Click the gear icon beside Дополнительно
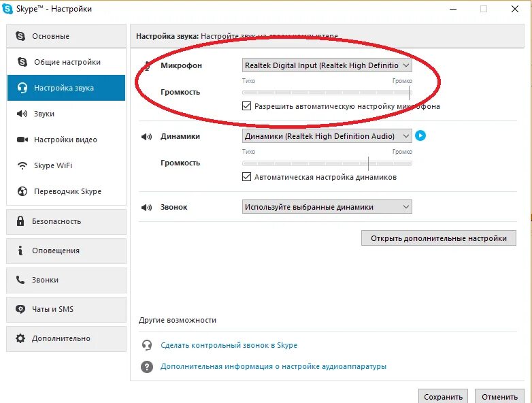The height and width of the screenshot is (403, 532). (20, 338)
